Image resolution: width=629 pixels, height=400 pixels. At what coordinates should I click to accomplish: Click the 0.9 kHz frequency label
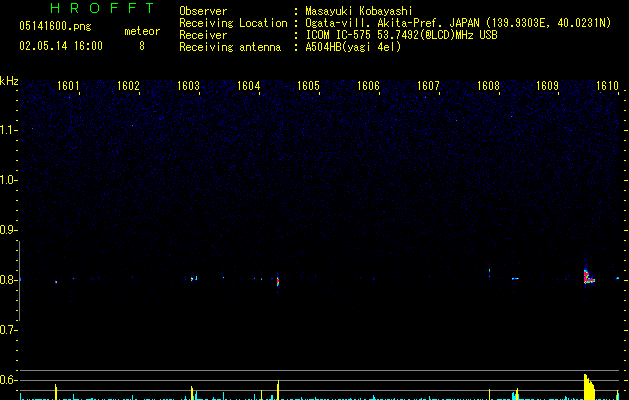pos(8,230)
